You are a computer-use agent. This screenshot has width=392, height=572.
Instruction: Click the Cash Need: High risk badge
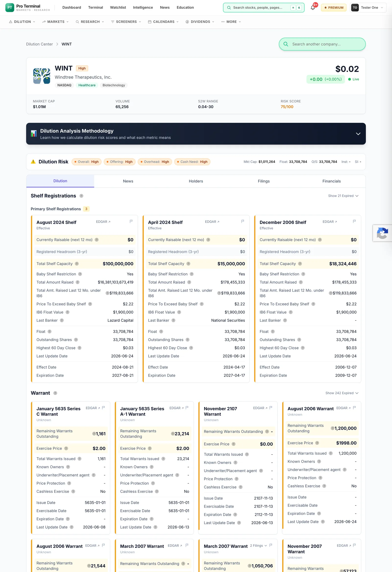pos(192,162)
